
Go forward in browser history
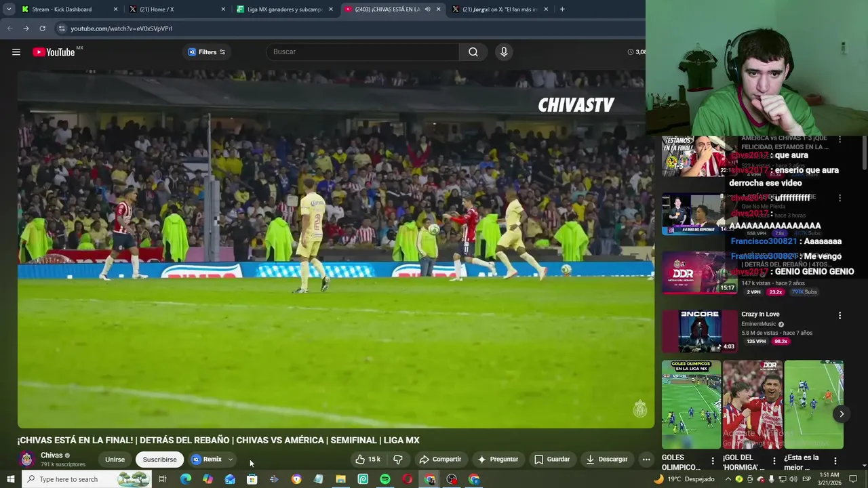[x=26, y=28]
